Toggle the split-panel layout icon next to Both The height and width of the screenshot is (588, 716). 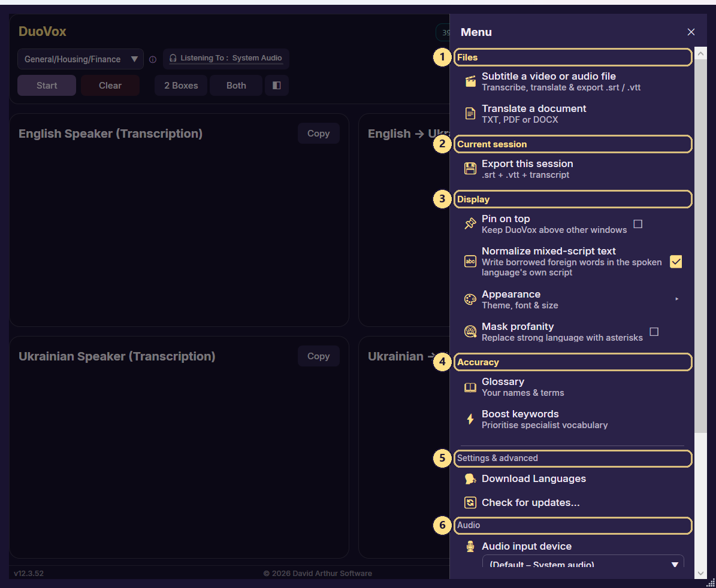point(277,85)
